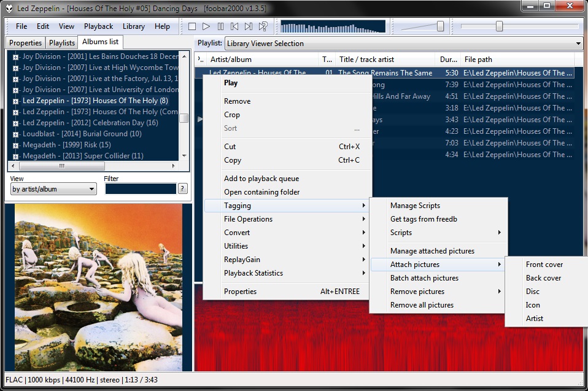The image size is (588, 391).
Task: Select Led Zeppelin Celebration Day (16) album
Action: pos(90,123)
